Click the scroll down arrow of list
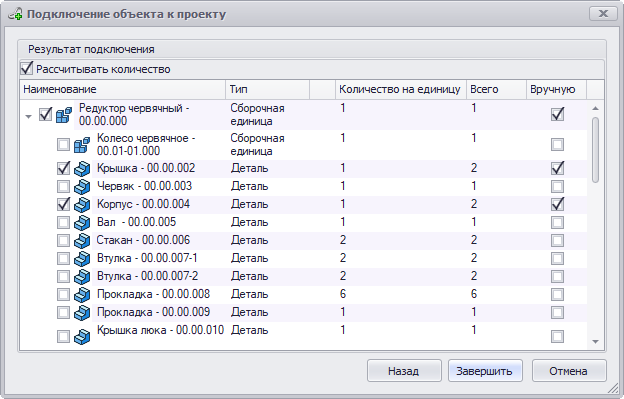Screen dimensions: 624x399 pos(595,342)
